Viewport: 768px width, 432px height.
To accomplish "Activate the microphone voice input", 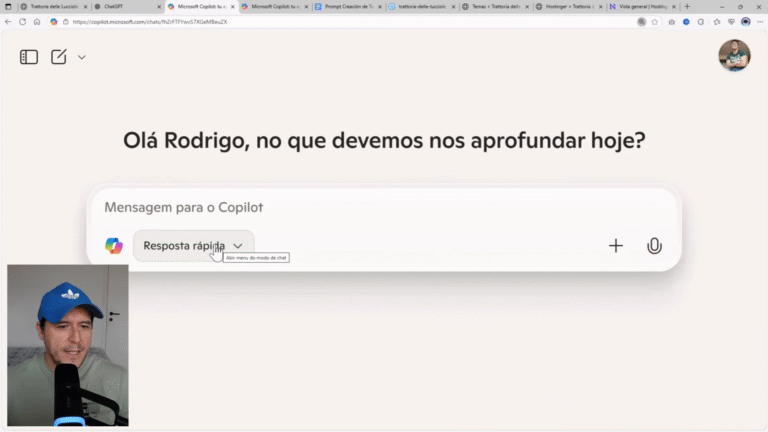I will 654,246.
